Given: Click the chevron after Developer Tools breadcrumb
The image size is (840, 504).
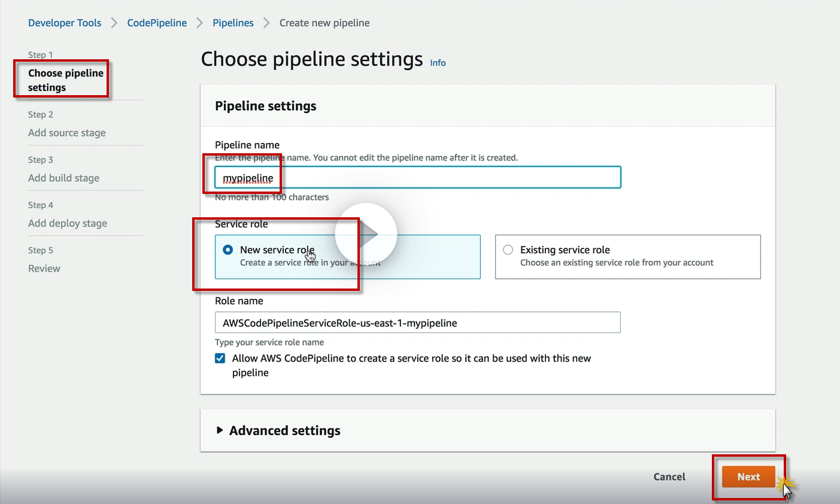Looking at the screenshot, I should [x=114, y=23].
